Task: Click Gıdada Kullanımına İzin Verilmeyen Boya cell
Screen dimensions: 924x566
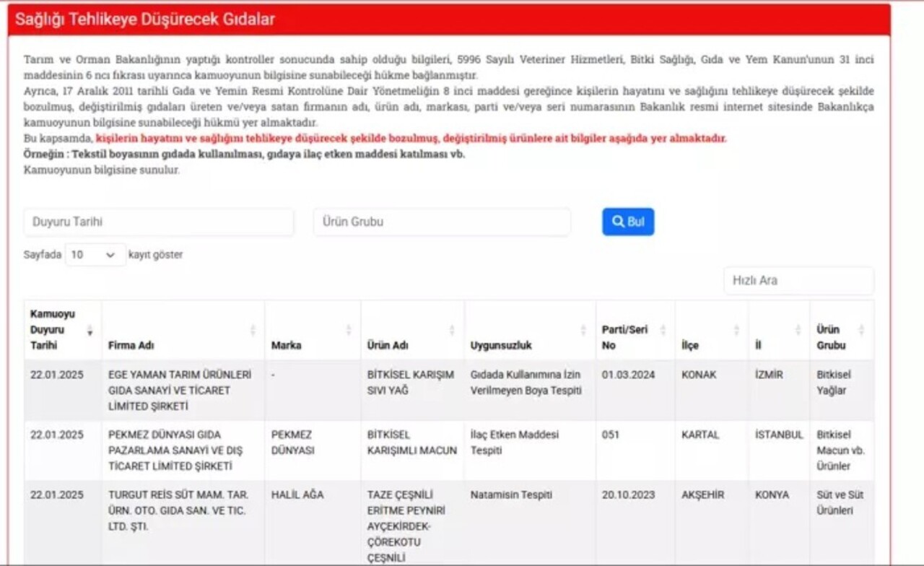Action: tap(530, 391)
